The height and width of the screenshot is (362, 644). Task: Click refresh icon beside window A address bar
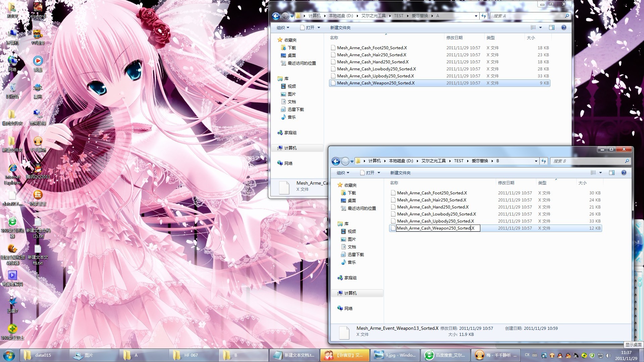click(484, 16)
